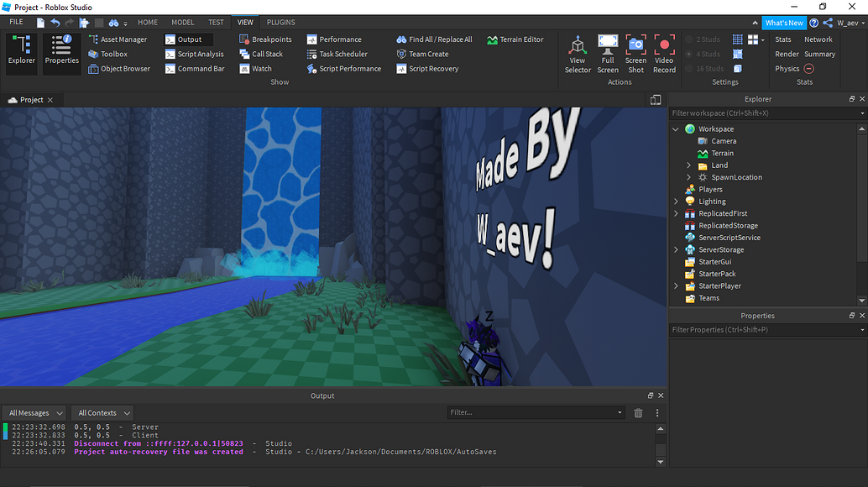Take a screenshot with the Screen Shot icon
This screenshot has width=868, height=487.
coord(635,53)
